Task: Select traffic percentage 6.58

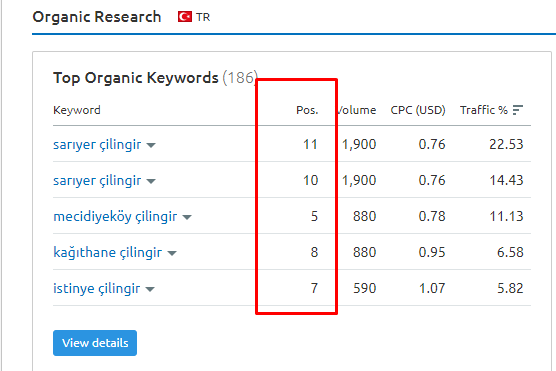Action: point(510,253)
